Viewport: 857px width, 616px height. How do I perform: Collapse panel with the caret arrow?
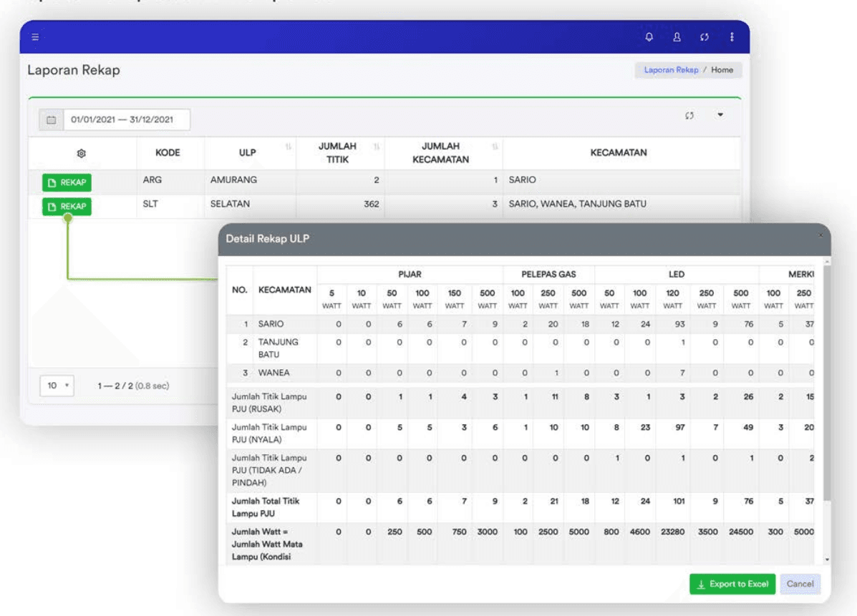720,114
